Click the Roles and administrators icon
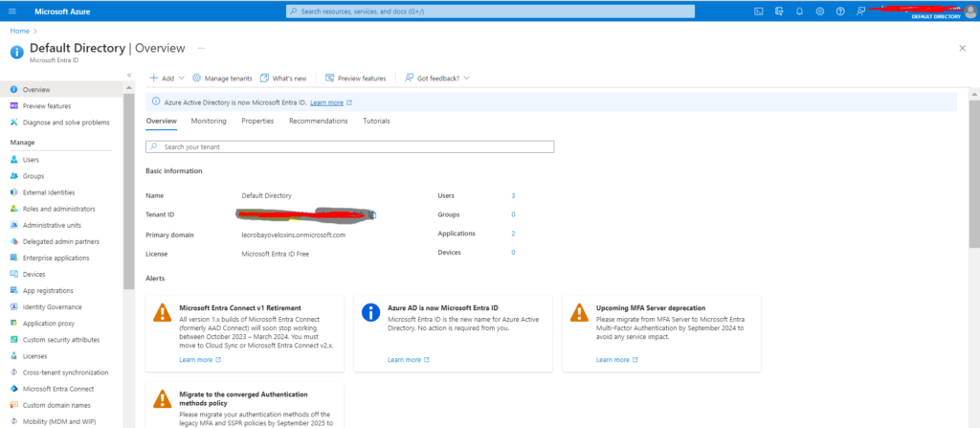 coord(13,209)
